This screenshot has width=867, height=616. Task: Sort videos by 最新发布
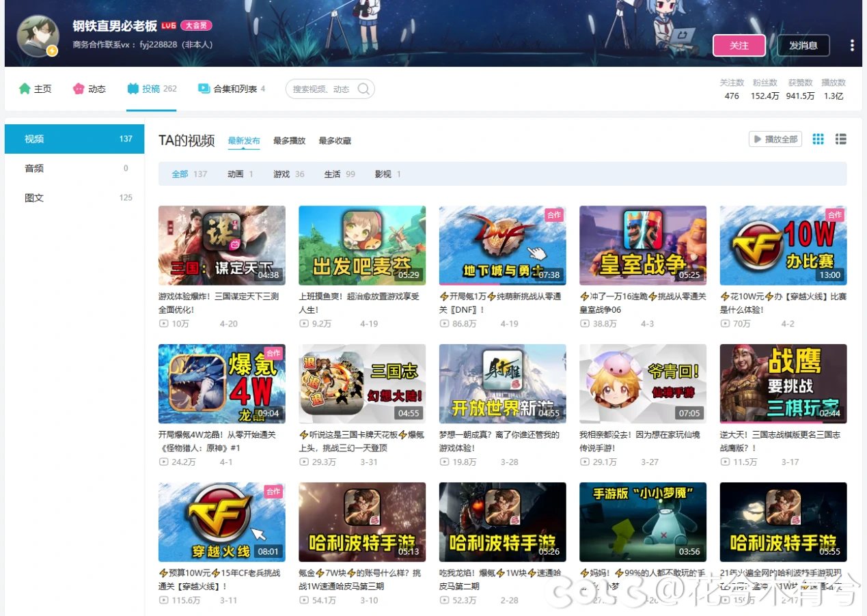click(244, 141)
